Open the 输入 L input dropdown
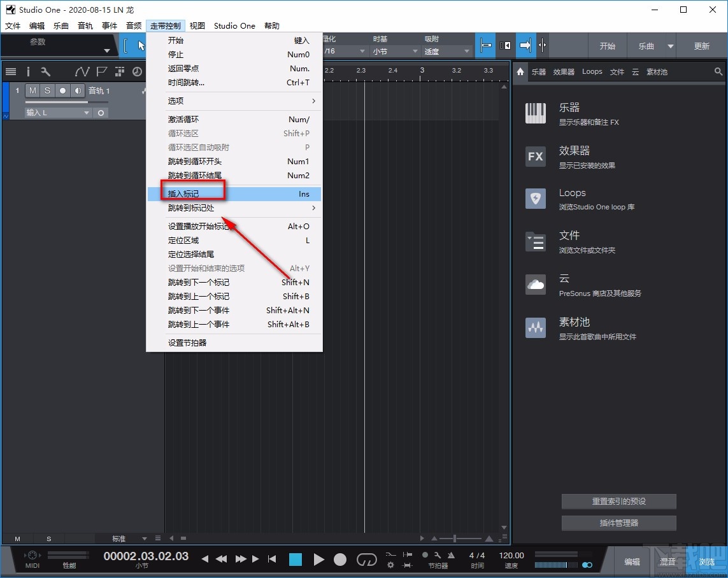Screen dimensions: 728x578 [x=57, y=113]
